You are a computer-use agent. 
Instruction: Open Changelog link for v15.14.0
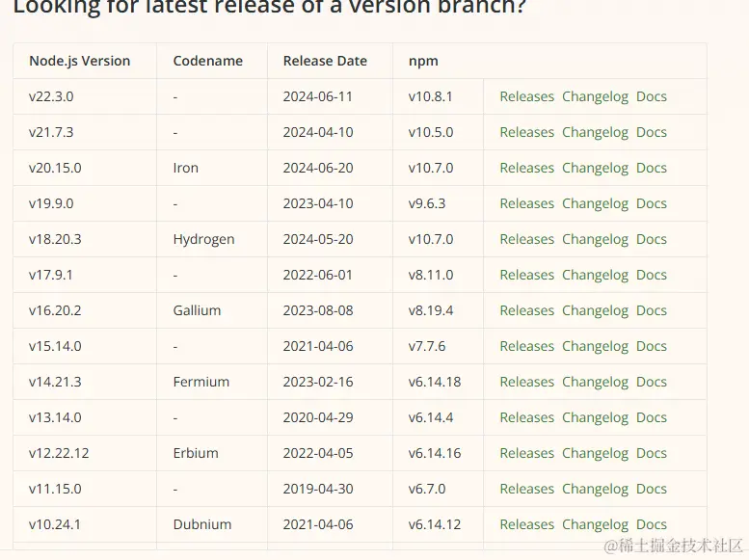click(x=595, y=346)
